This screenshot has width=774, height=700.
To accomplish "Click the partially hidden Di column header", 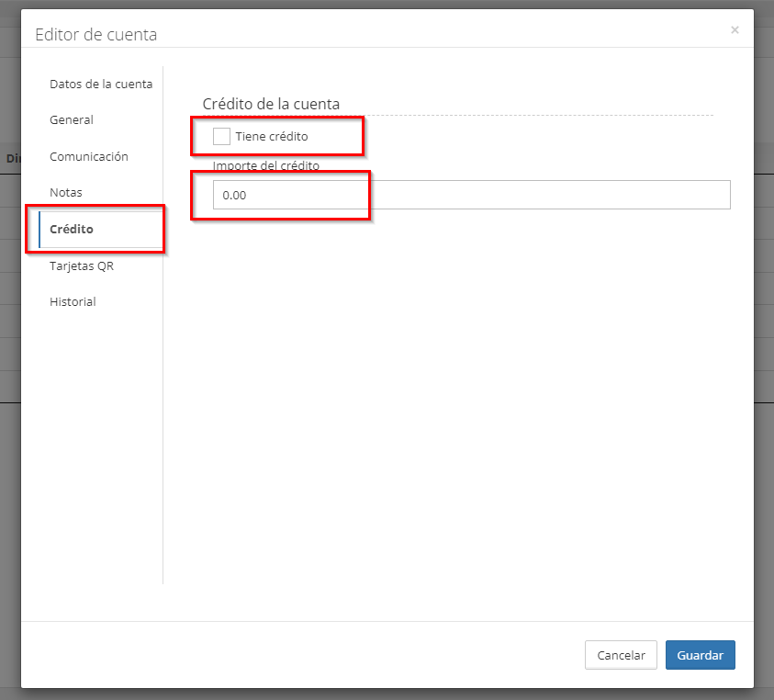I will point(13,159).
